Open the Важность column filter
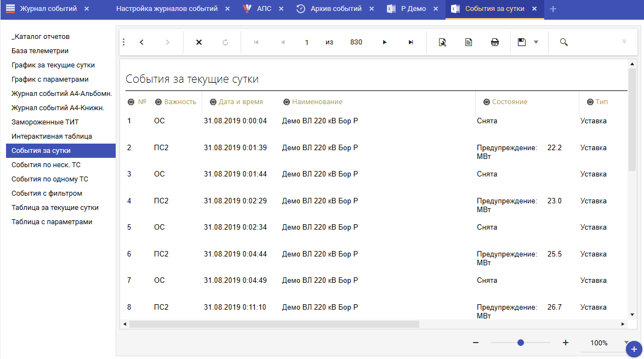Image resolution: width=644 pixels, height=359 pixels. pos(158,102)
